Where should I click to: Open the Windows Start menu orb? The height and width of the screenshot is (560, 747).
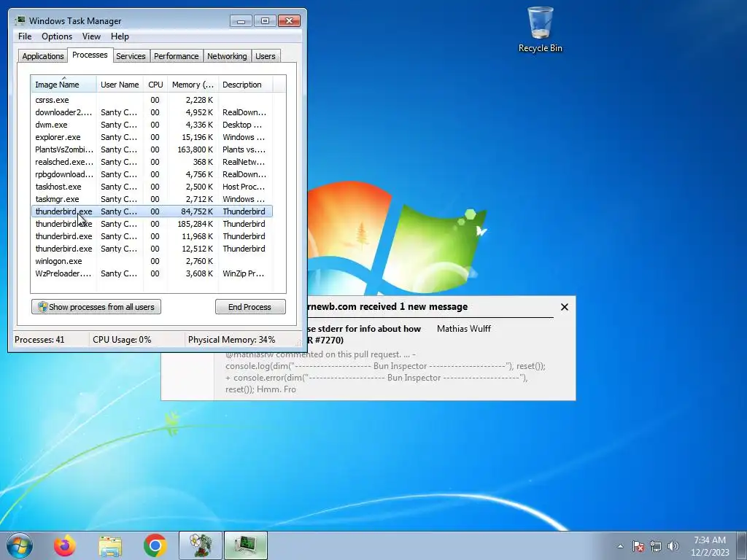[x=20, y=545]
